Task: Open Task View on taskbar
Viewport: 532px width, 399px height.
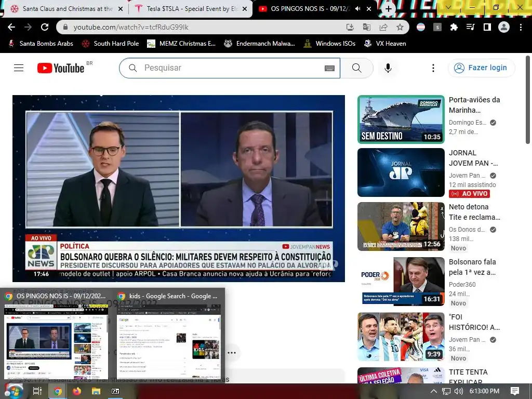Action: coord(37,391)
